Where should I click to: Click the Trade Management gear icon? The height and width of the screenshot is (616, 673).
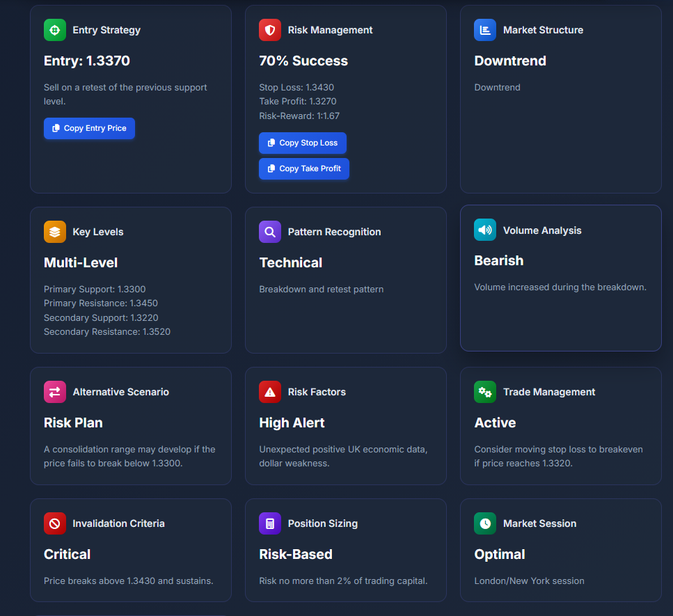coord(485,392)
